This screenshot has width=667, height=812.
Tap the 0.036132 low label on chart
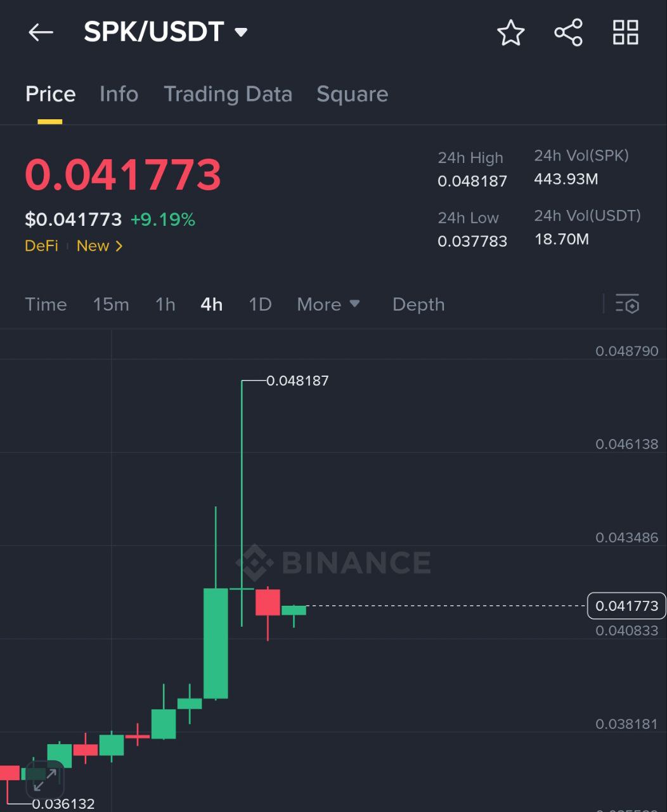pyautogui.click(x=63, y=804)
